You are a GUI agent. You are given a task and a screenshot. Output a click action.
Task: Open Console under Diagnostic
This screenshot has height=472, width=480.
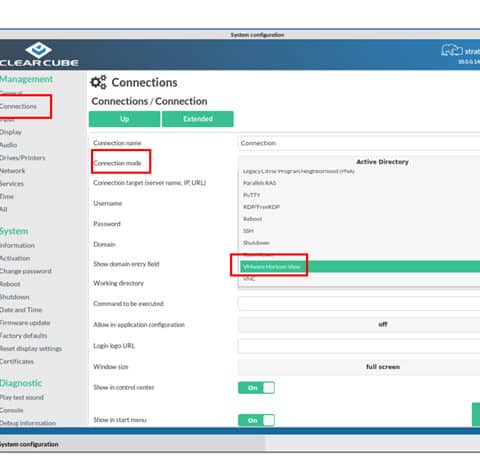point(12,410)
